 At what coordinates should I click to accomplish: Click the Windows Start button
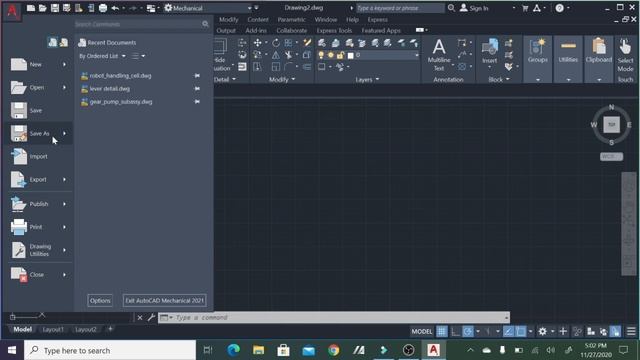[12, 350]
